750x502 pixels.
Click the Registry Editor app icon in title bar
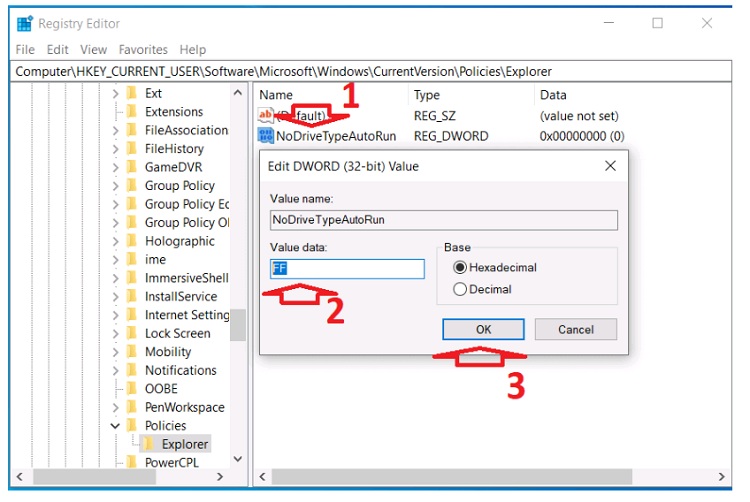(x=24, y=23)
